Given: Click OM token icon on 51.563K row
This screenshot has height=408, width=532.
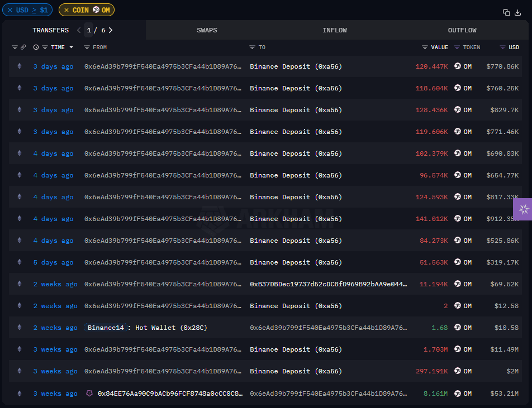Looking at the screenshot, I should pos(458,262).
